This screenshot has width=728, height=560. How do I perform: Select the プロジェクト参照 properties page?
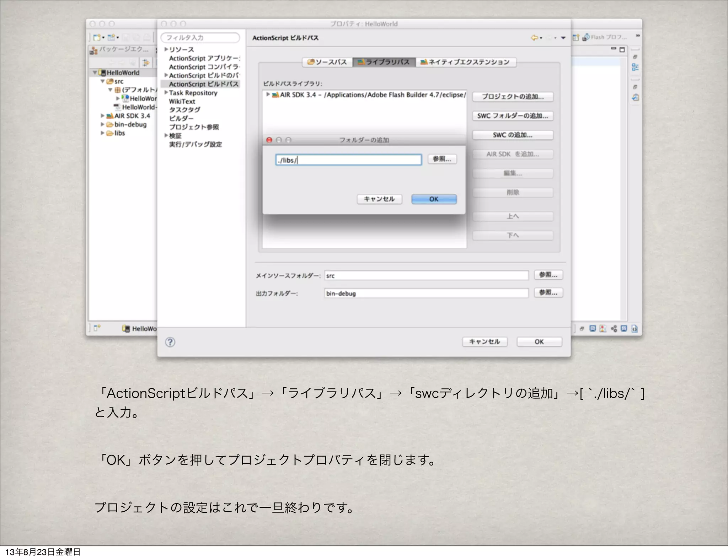194,127
